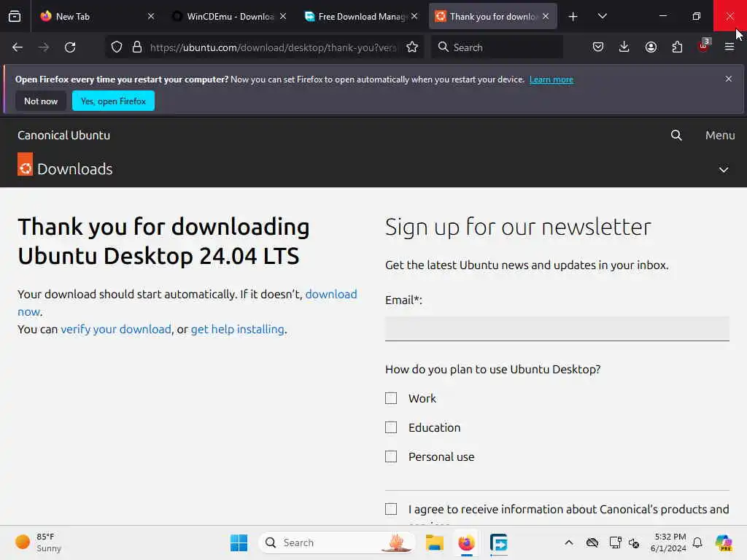The height and width of the screenshot is (560, 747).
Task: Switch to the New Tab tab
Action: pos(98,16)
